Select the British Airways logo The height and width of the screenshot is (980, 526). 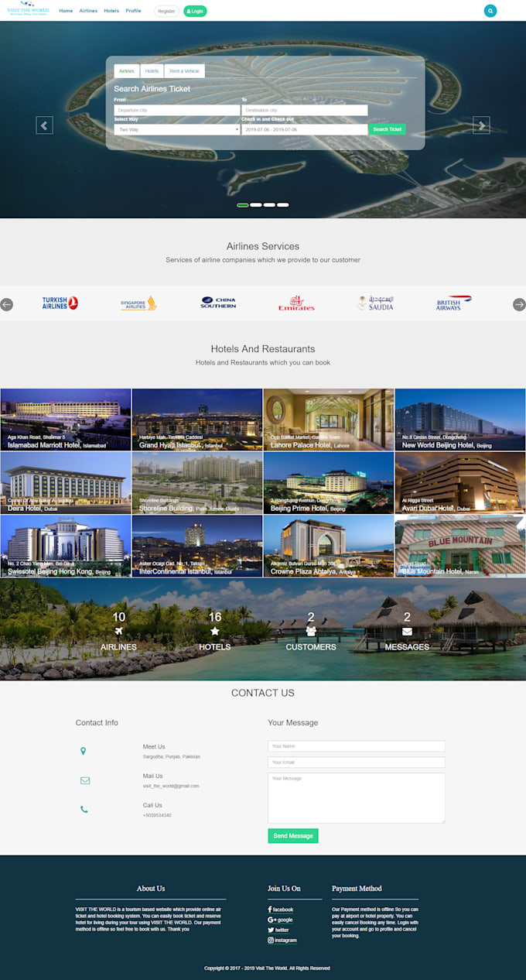[454, 303]
